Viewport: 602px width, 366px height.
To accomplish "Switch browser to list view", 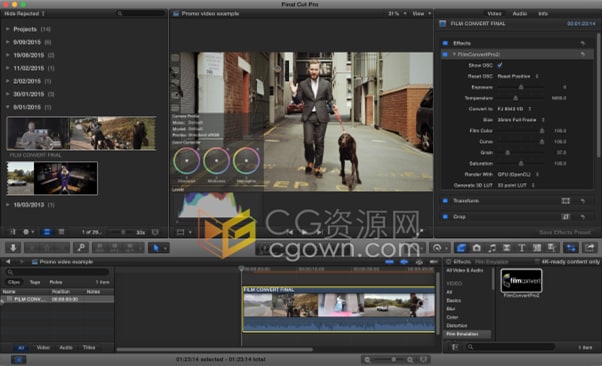I will coord(61,232).
